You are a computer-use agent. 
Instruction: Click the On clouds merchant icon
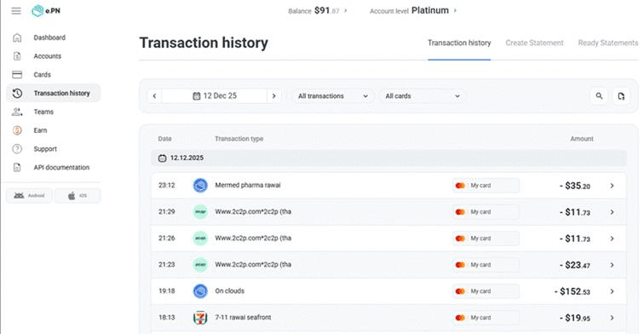coord(200,291)
